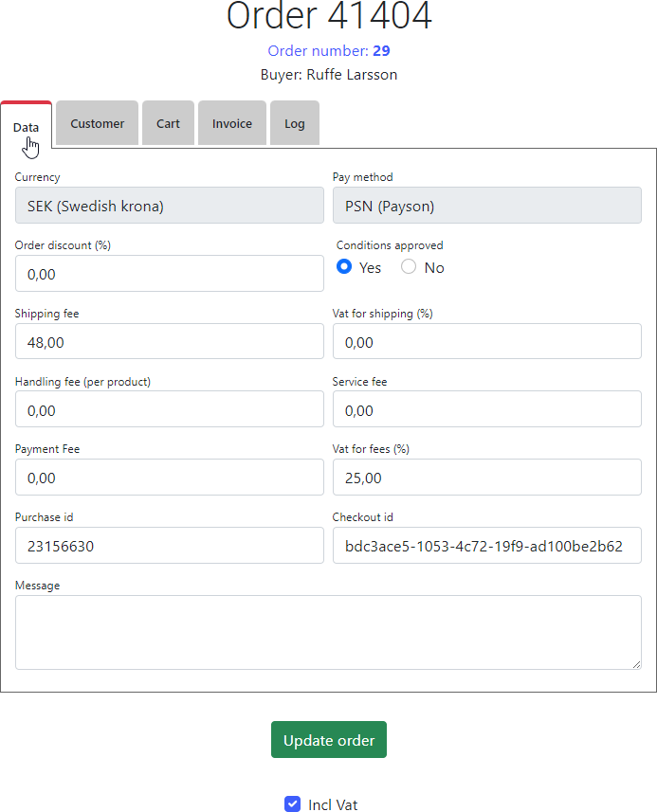Switch to the Log tab
The image size is (657, 812).
pyautogui.click(x=294, y=123)
